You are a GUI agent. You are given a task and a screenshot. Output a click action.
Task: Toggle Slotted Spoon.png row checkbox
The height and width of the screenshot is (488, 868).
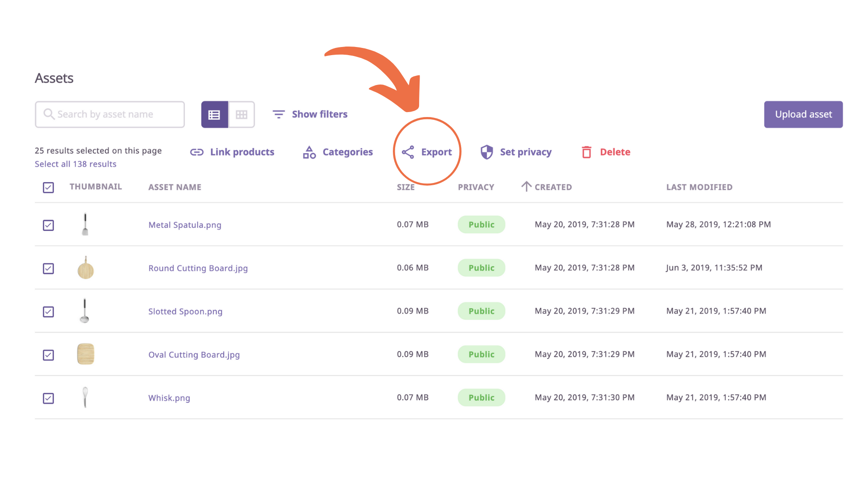(48, 312)
